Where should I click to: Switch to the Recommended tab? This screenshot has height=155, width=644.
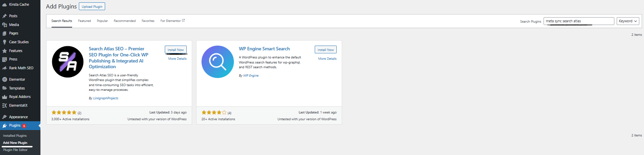[125, 21]
